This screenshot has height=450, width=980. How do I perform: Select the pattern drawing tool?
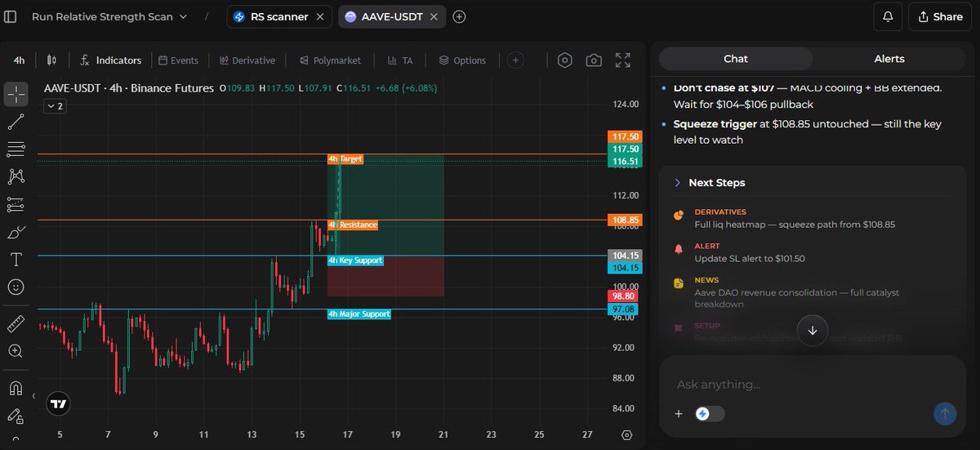pos(16,176)
